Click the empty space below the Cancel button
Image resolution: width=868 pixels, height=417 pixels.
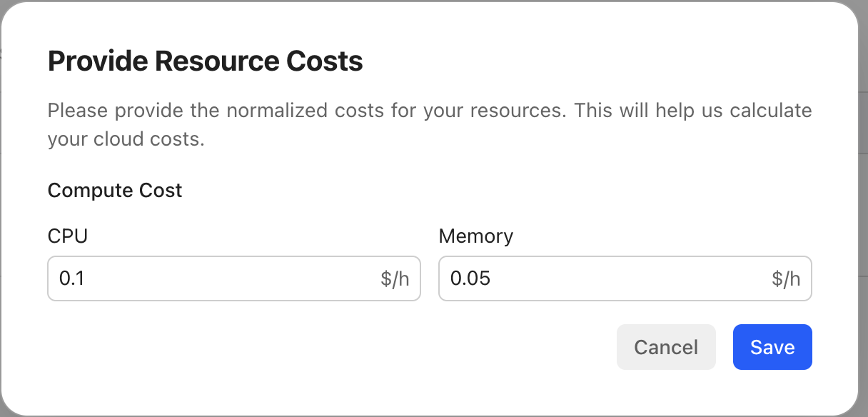click(666, 389)
